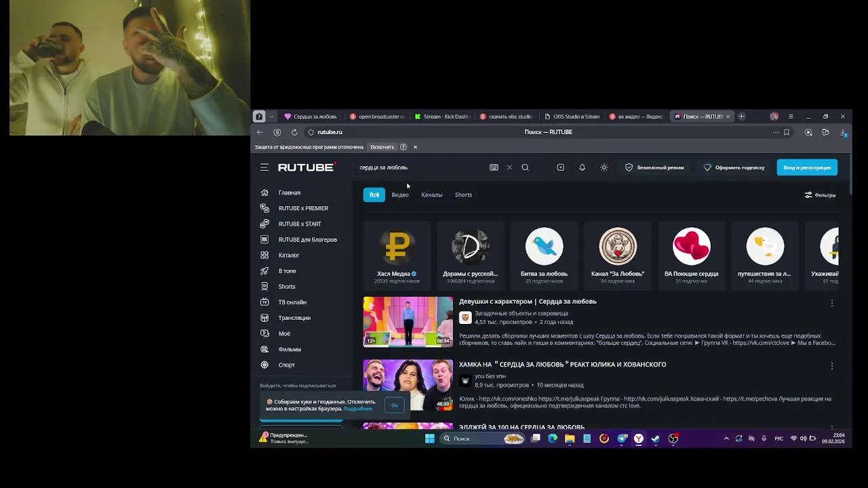The image size is (868, 488).
Task: Toggle Безопасный режим safe mode
Action: pos(654,167)
